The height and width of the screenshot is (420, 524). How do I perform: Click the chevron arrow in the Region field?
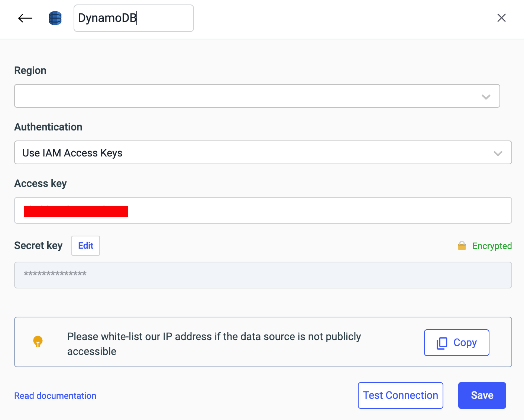[x=486, y=97]
